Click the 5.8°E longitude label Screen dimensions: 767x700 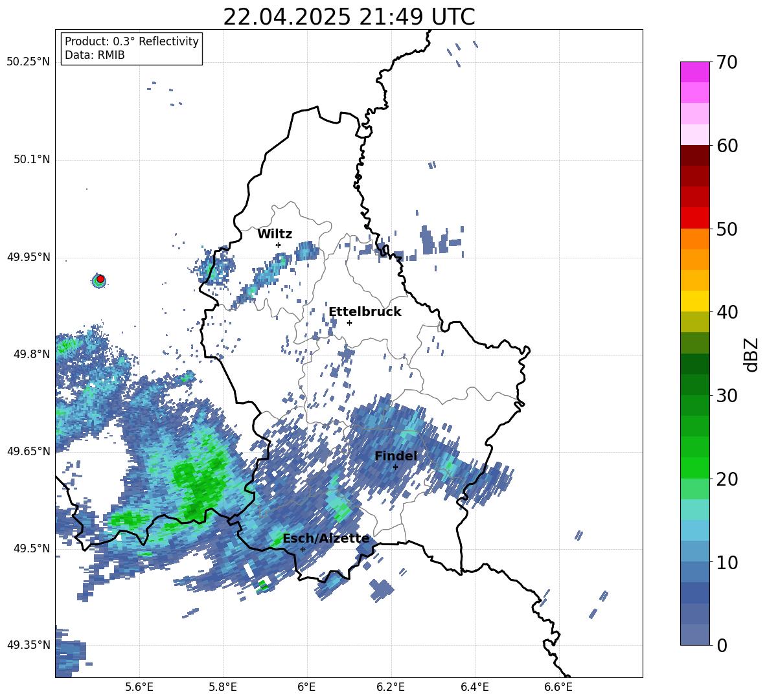[223, 687]
